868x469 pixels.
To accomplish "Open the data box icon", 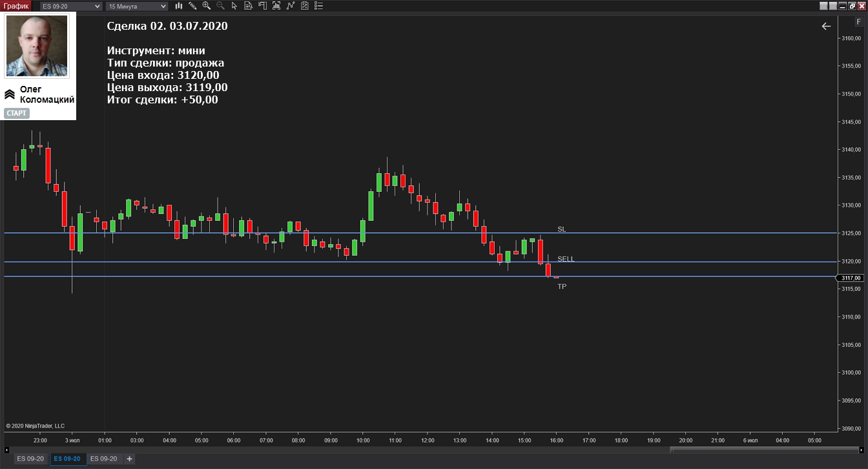I will pyautogui.click(x=248, y=6).
